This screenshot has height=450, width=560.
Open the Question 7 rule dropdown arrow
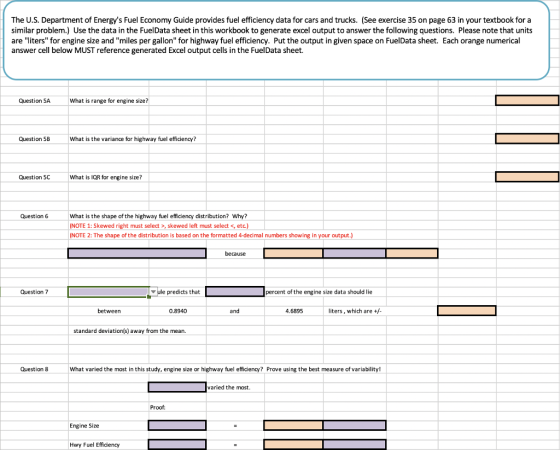(153, 292)
